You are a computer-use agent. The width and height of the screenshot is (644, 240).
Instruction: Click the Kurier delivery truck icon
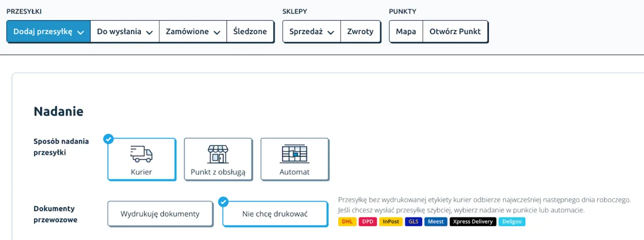pyautogui.click(x=141, y=154)
